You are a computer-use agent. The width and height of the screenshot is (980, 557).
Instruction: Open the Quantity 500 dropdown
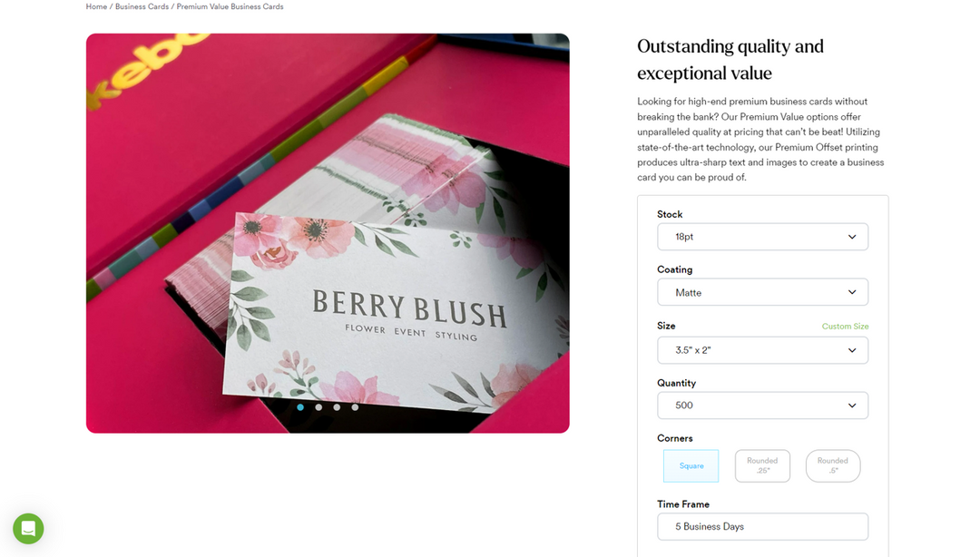(x=762, y=406)
